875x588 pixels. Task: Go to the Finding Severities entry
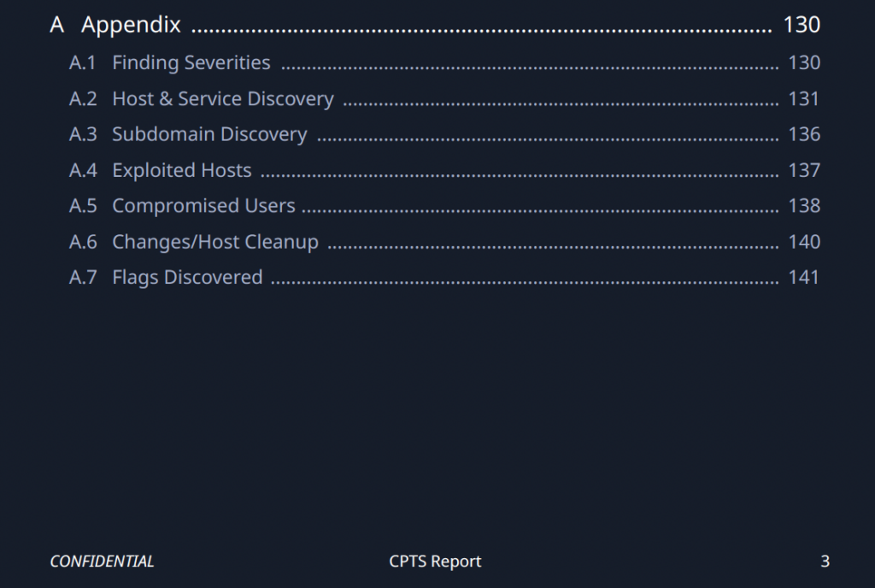coord(191,62)
